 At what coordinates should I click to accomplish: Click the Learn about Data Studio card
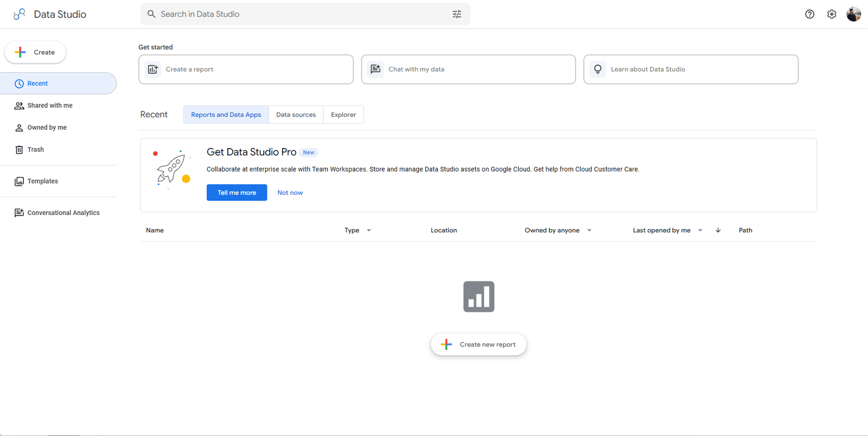(x=691, y=69)
